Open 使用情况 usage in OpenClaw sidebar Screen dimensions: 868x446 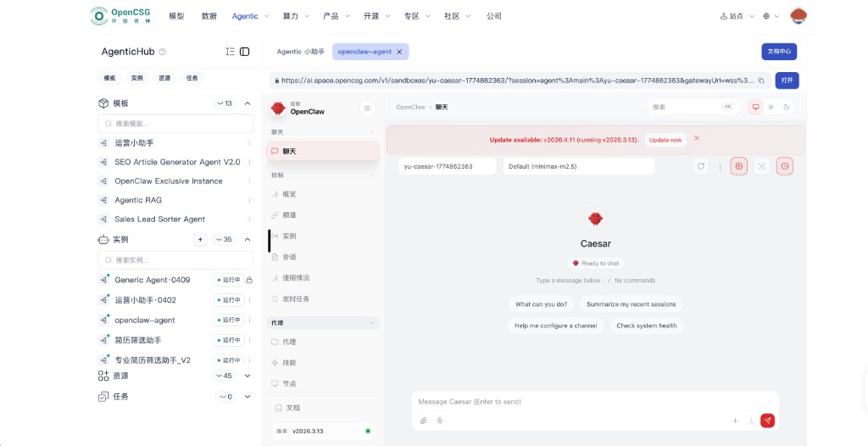click(x=323, y=277)
